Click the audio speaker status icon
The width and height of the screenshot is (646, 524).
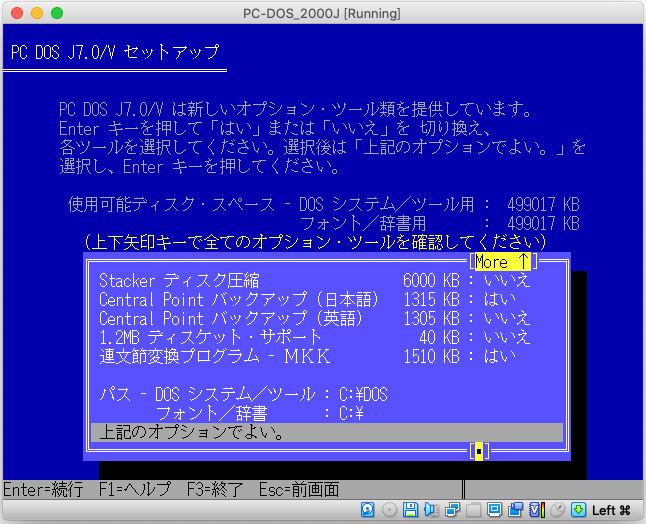point(431,510)
